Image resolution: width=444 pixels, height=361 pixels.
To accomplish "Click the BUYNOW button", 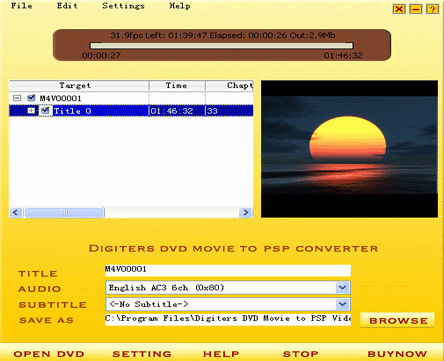I will pyautogui.click(x=397, y=354).
